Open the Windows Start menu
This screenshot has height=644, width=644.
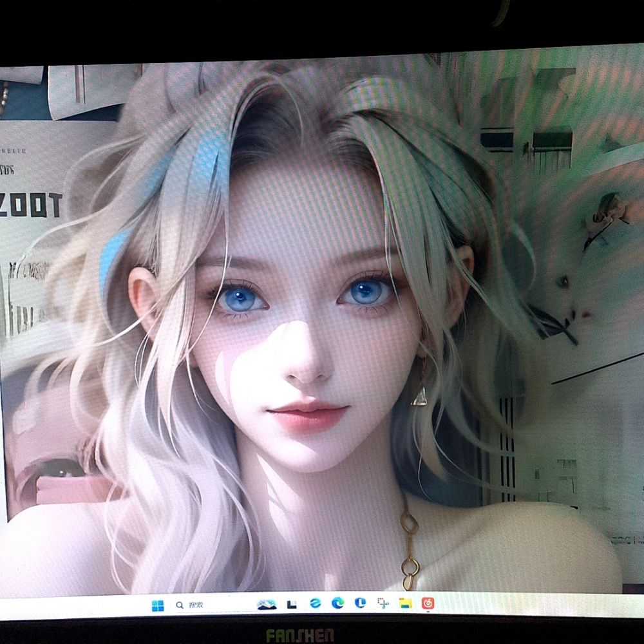point(158,605)
